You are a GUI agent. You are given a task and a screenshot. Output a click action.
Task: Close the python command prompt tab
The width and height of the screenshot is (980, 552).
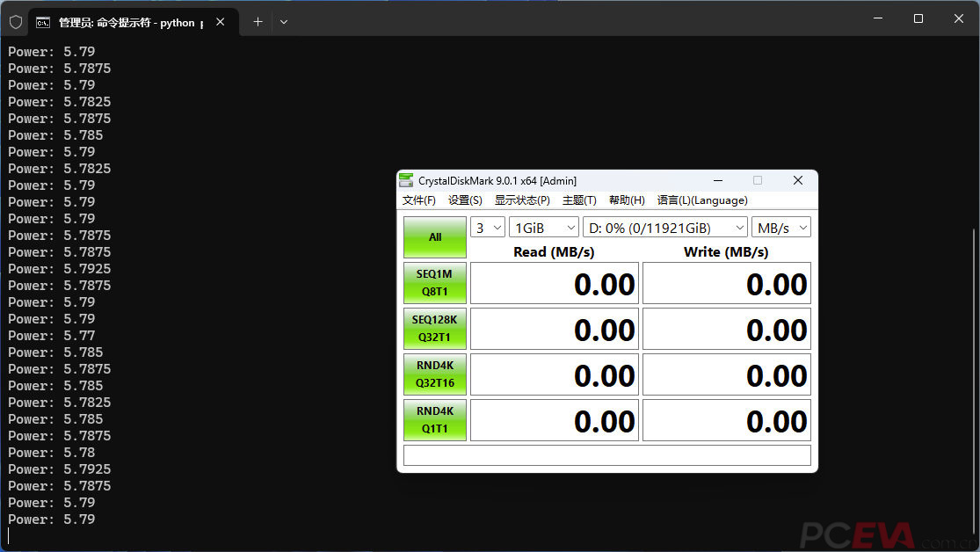tap(220, 22)
